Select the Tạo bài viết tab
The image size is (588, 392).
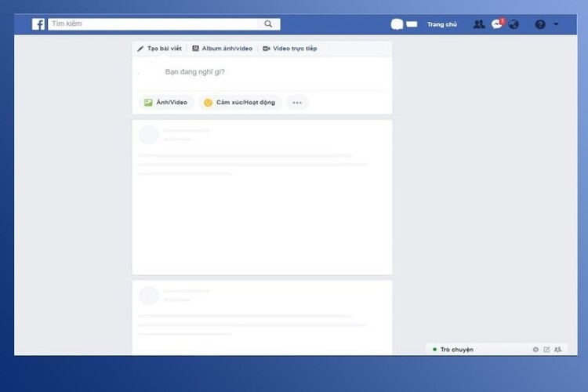159,49
